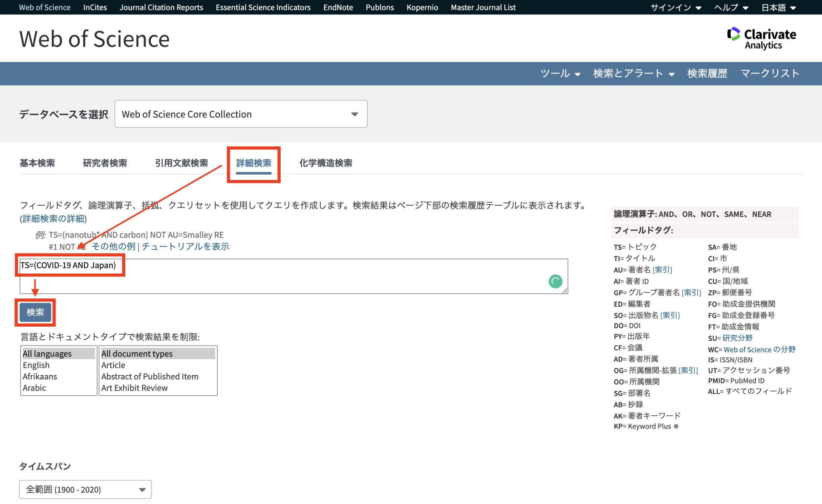The width and height of the screenshot is (822, 504).
Task: Open the ヘルプ dropdown menu
Action: tap(731, 7)
